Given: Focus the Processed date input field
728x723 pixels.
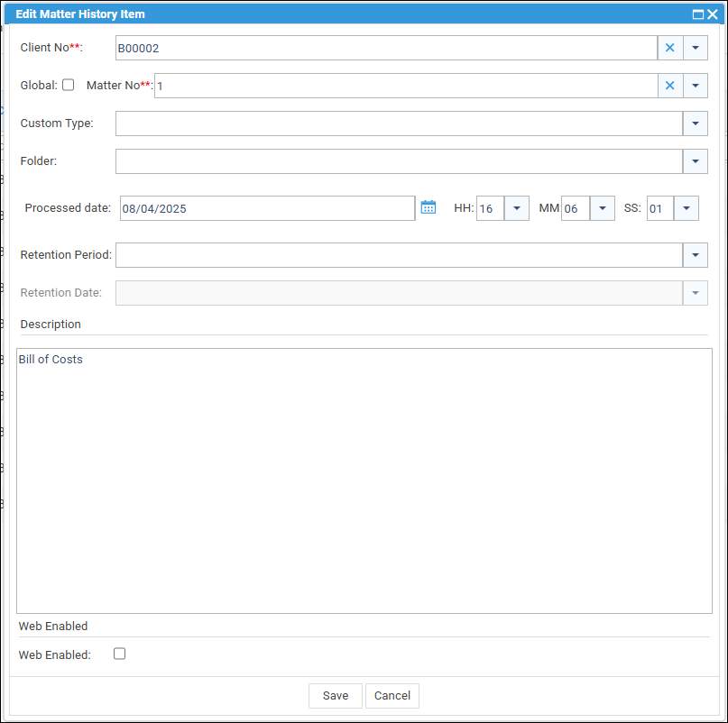Looking at the screenshot, I should click(266, 208).
